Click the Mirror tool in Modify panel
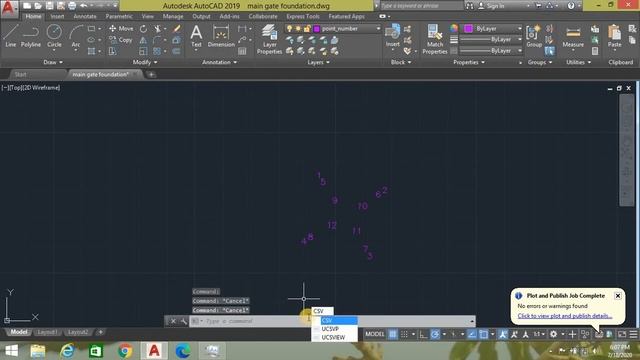Viewport: 640px width, 360px height. (x=143, y=40)
